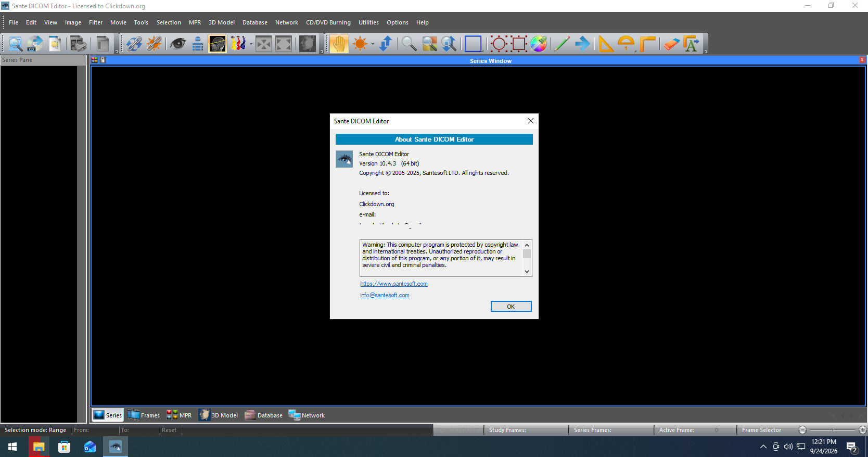Click the grayscale 3D face icon
868x457 pixels.
(x=308, y=44)
